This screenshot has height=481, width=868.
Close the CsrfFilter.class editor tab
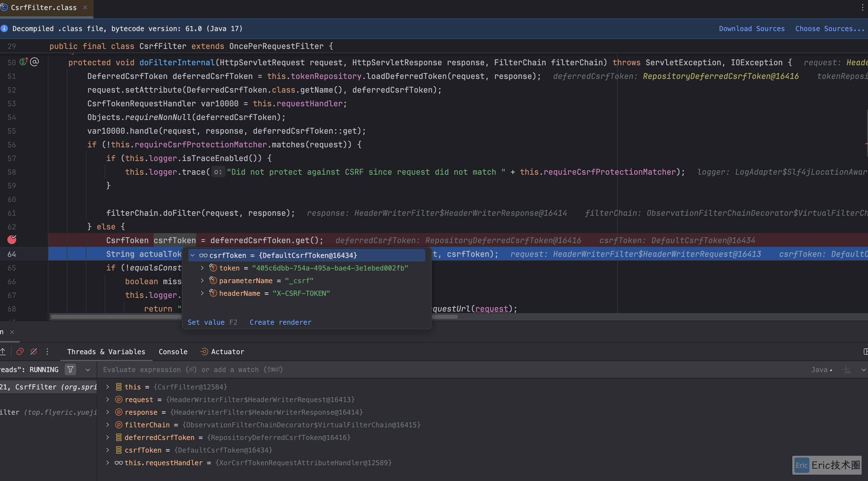(x=85, y=7)
